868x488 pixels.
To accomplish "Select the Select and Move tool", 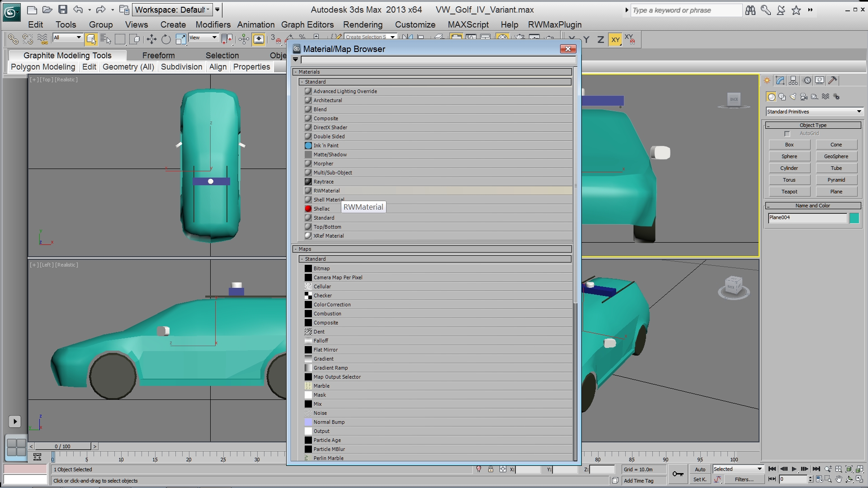I will [151, 40].
